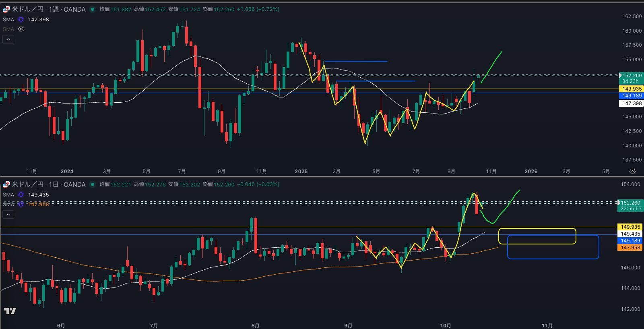
Task: Open the 米ドル/円 1週 symbol title
Action: pos(48,9)
